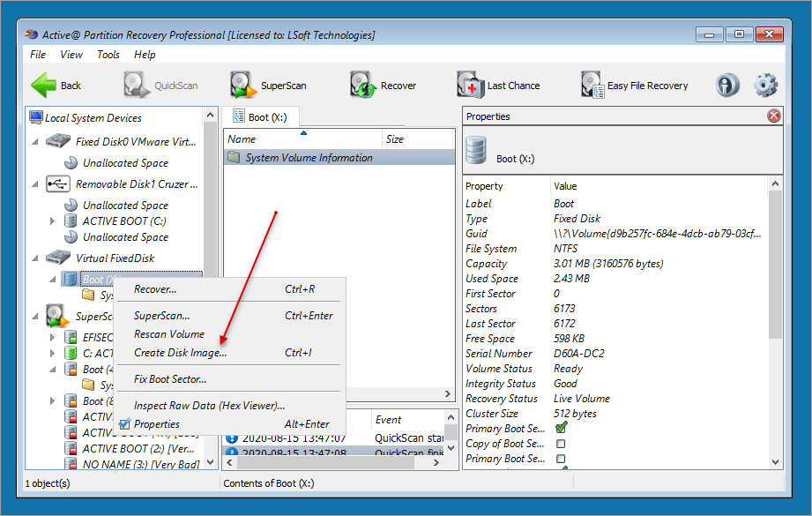Click the Value column header

pos(659,186)
